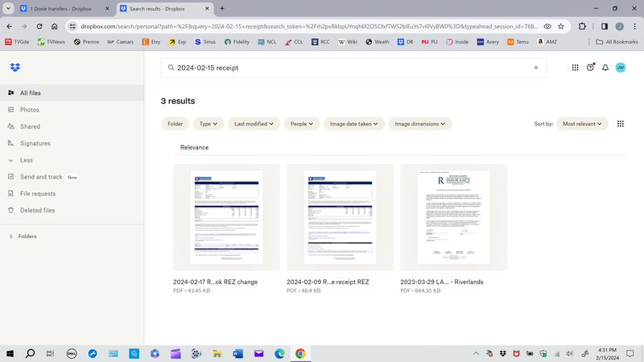Open the Dropbox apps grid menu

575,68
